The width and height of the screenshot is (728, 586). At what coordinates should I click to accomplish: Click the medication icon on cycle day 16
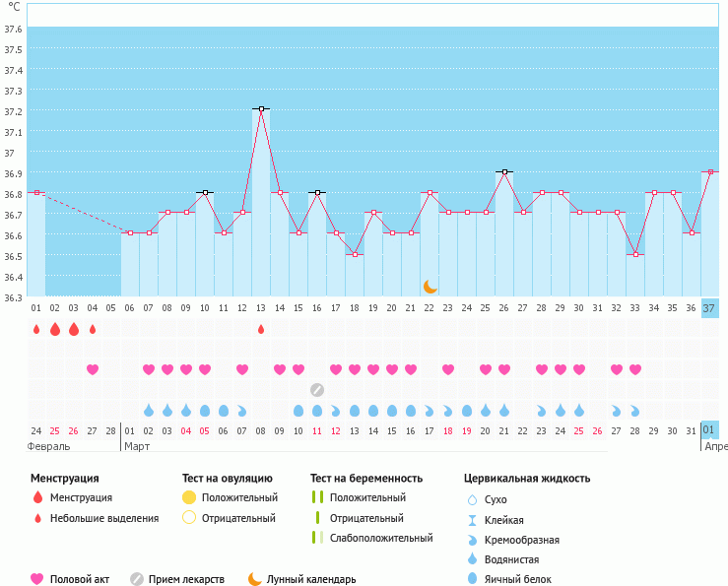coord(316,389)
